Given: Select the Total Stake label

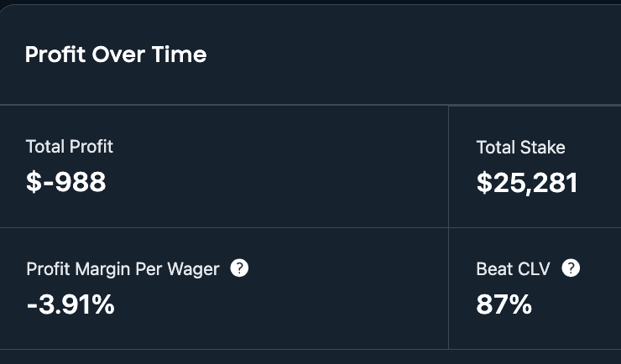Looking at the screenshot, I should pos(520,147).
